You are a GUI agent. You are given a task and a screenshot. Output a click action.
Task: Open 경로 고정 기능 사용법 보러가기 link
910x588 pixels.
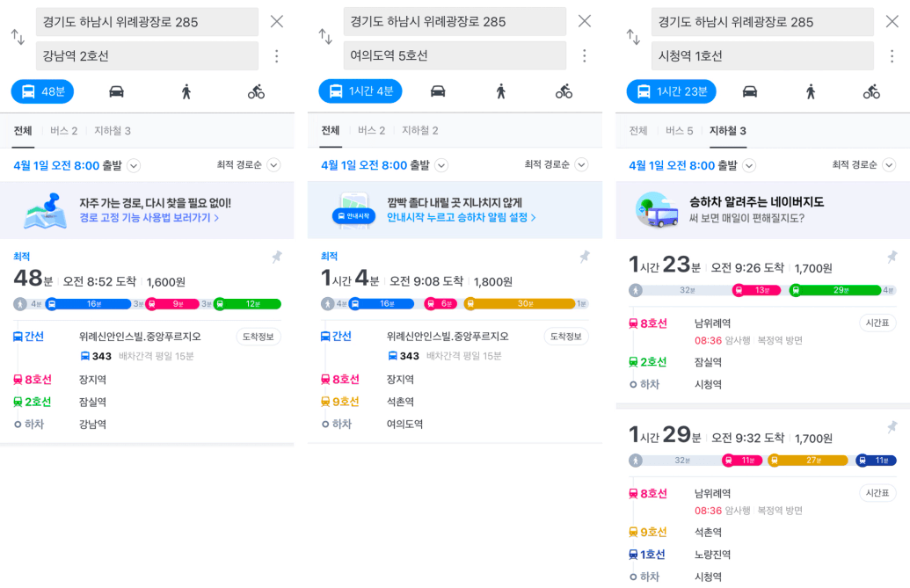[x=149, y=218]
